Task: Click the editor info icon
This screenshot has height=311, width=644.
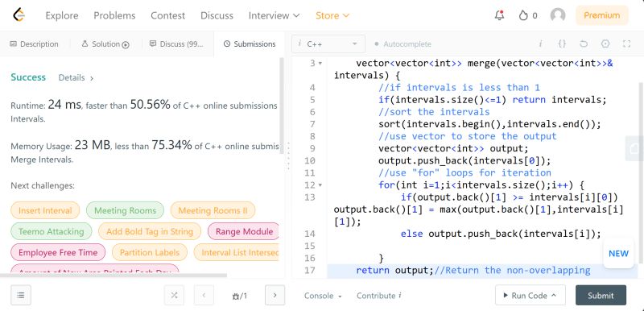Action: tap(540, 44)
